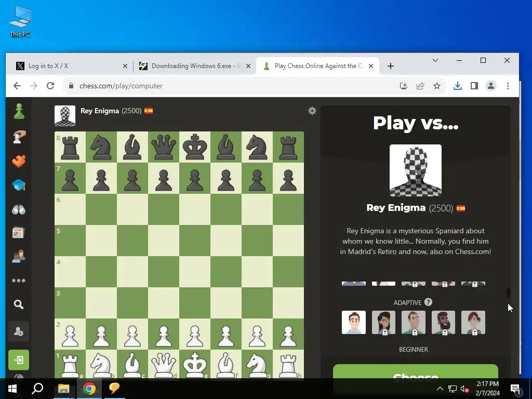Open Chrome three-dot menu
The width and height of the screenshot is (532, 399).
click(508, 86)
